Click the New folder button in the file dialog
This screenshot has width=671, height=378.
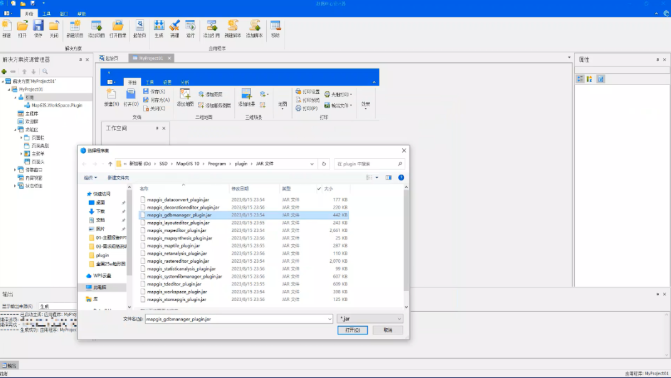pos(118,178)
